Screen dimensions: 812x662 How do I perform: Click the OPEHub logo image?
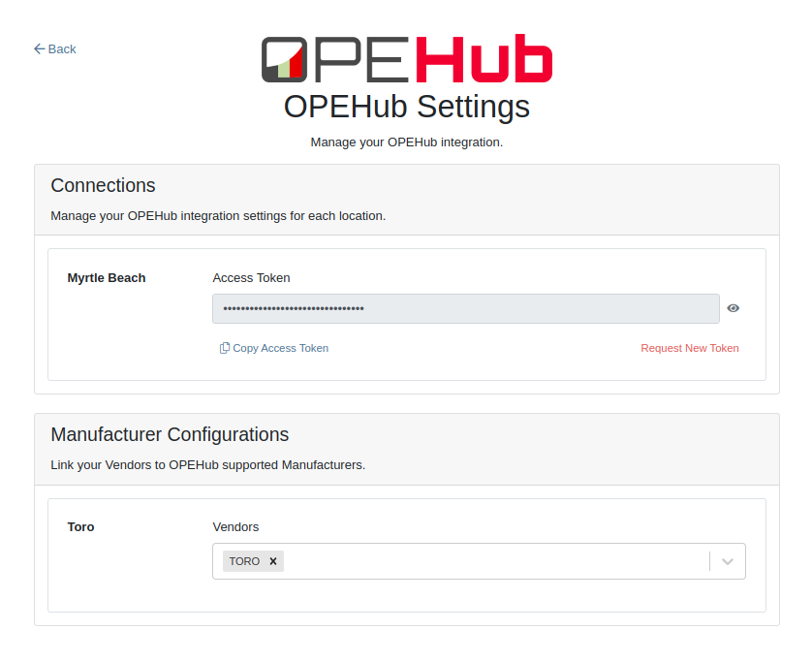(407, 58)
